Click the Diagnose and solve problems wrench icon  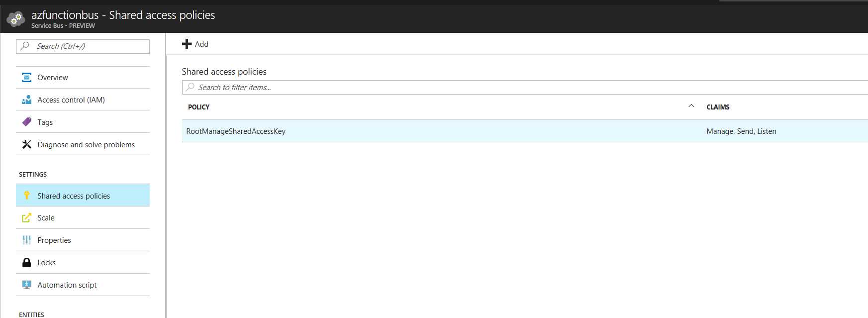26,144
